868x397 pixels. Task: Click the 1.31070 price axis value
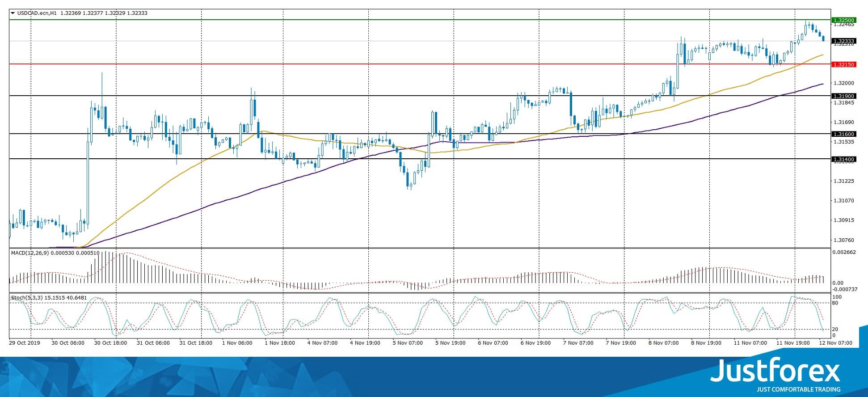(844, 201)
